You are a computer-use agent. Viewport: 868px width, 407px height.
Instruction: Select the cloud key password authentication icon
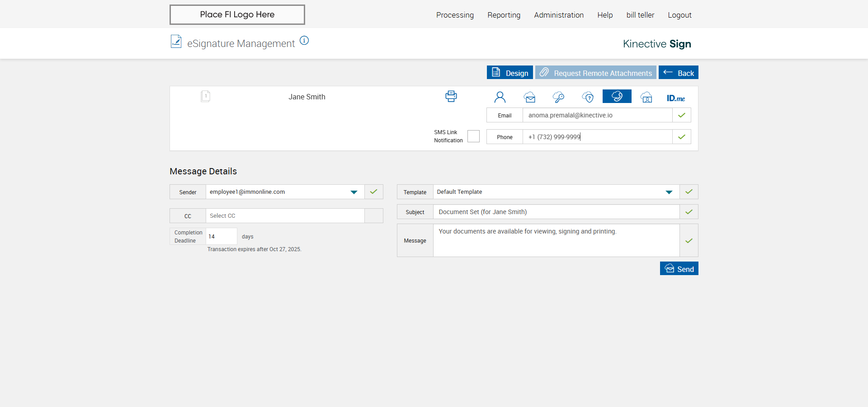point(558,97)
